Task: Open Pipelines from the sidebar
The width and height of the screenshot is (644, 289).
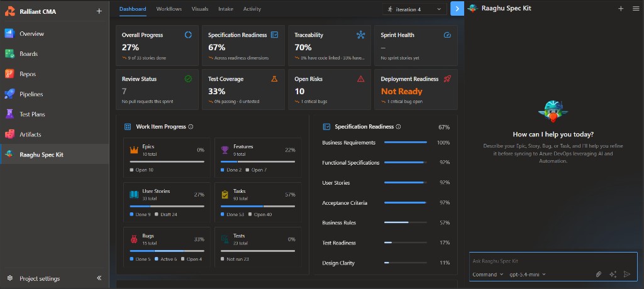Action: [x=54, y=94]
